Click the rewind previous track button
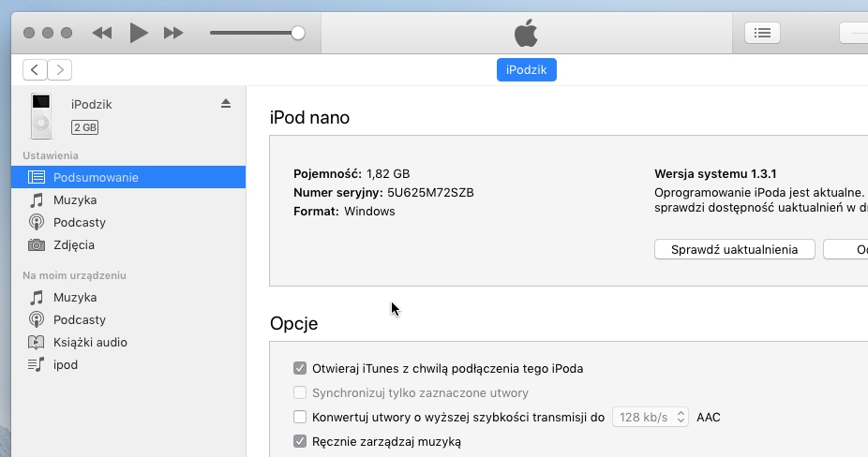868x457 pixels. [102, 33]
